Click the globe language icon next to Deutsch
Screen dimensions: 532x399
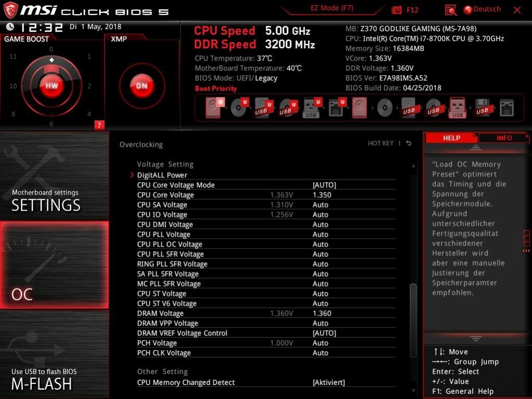point(468,10)
